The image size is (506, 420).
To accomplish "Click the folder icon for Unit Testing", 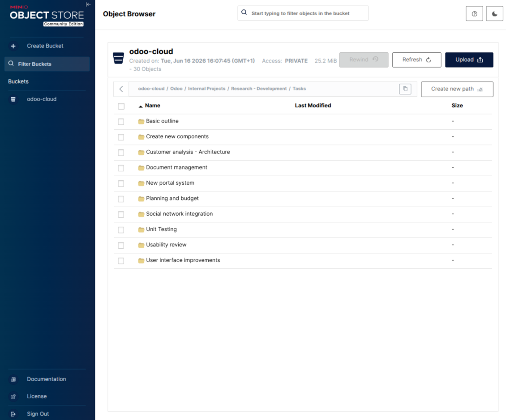I will (141, 230).
